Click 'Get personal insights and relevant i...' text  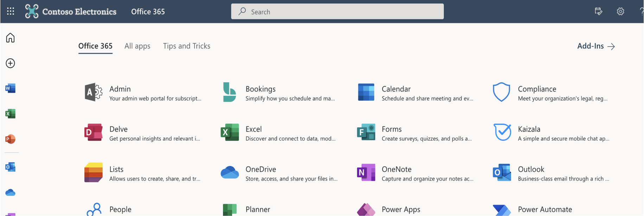pyautogui.click(x=155, y=139)
